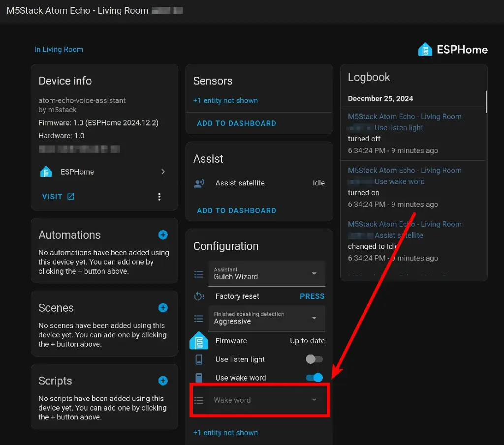Click the icon beside Use wake word
Screen dimensions: 504x445
click(199, 378)
